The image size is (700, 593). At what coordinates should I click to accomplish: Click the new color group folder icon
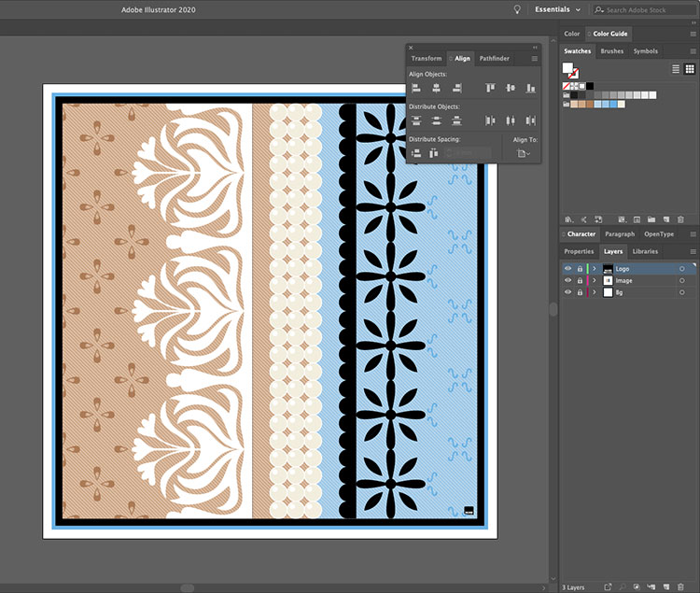[651, 219]
